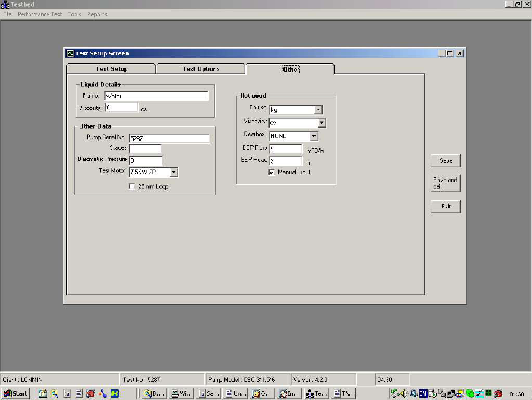The image size is (532, 400).
Task: Click the Testbed application icon in title bar
Action: click(5, 4)
